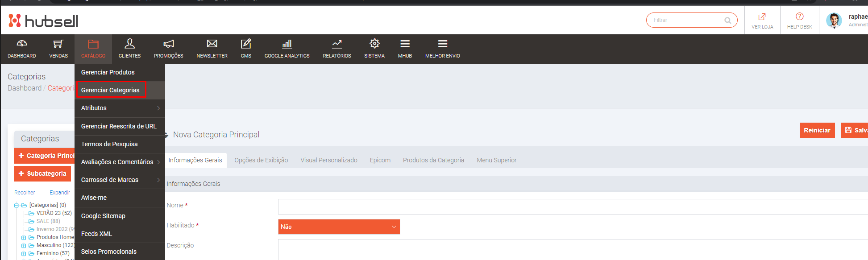Click the Reiniciar button
Viewport: 868px width, 260px height.
tap(817, 130)
